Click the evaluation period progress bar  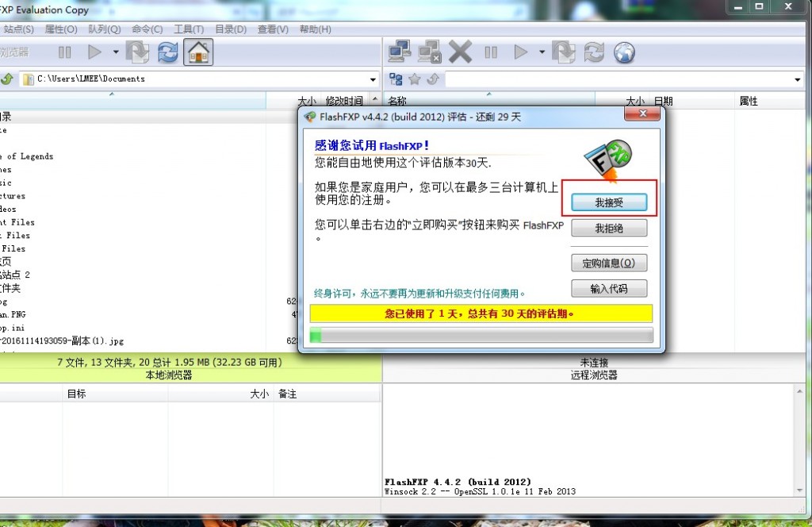(x=481, y=335)
